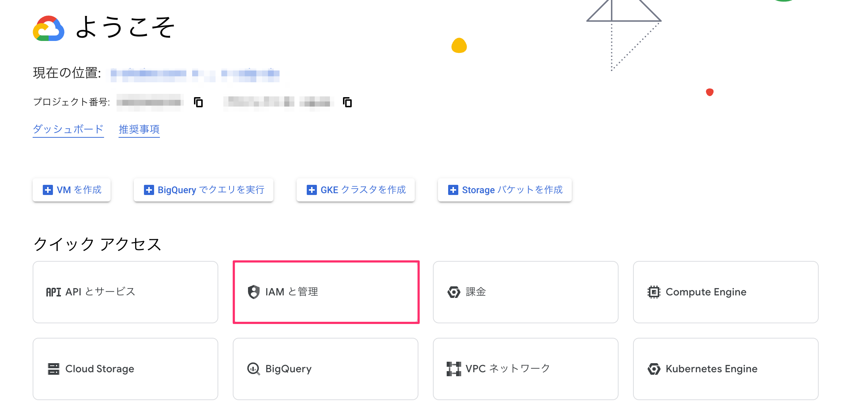Click the Compute Engine chip icon
Screen dimensions: 868x411
(x=654, y=292)
